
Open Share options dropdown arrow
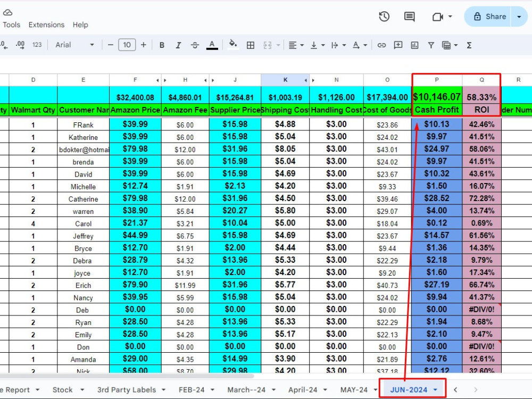pos(519,16)
